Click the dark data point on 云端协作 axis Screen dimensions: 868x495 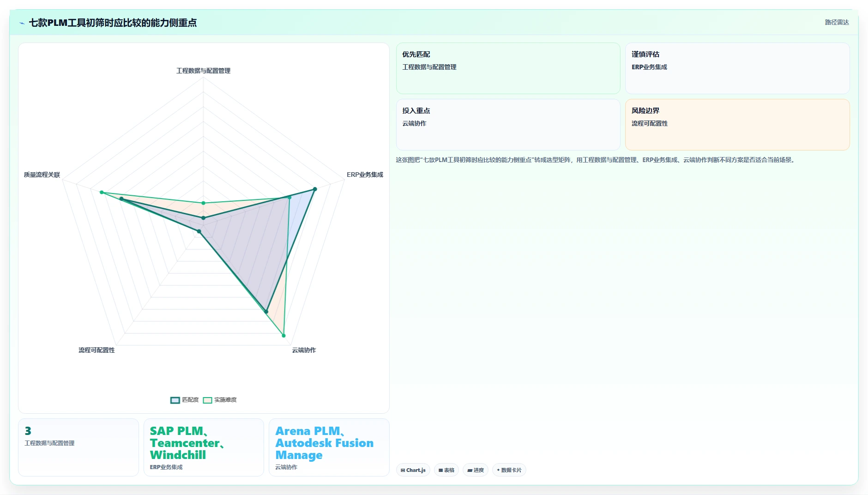(x=266, y=312)
